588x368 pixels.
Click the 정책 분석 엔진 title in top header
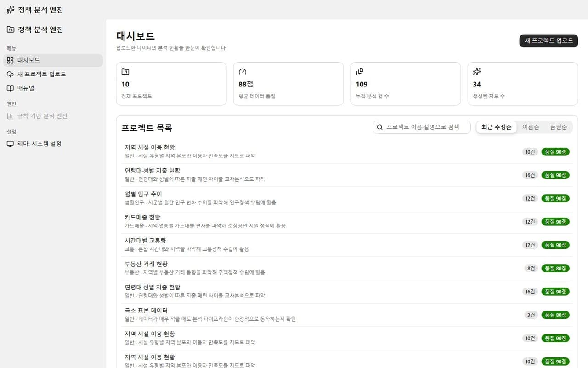(x=40, y=10)
